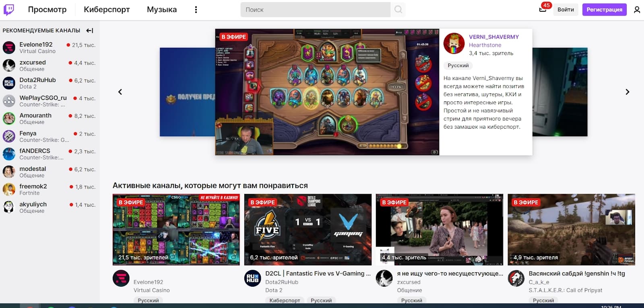
Task: Open the Киберспорт tab
Action: click(x=107, y=10)
